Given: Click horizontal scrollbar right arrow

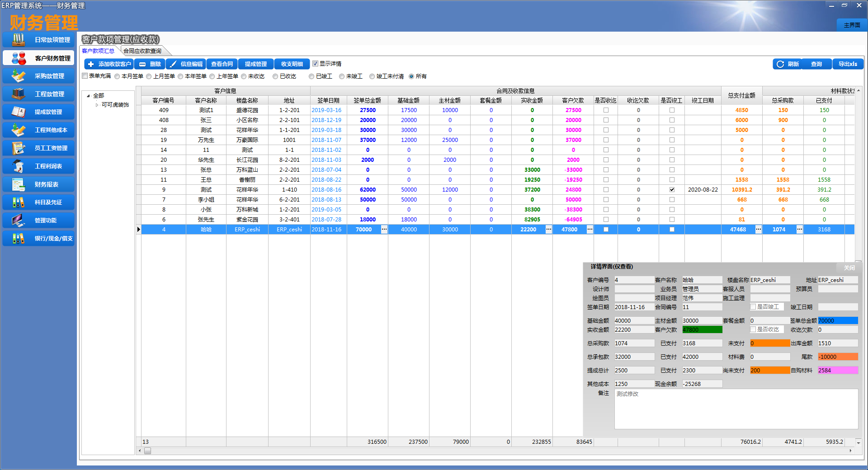Looking at the screenshot, I should (850, 451).
